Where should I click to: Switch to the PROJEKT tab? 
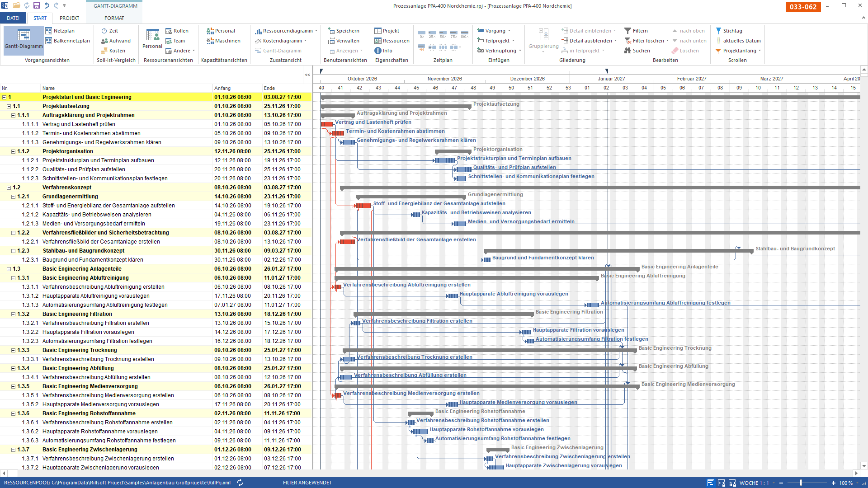point(69,18)
